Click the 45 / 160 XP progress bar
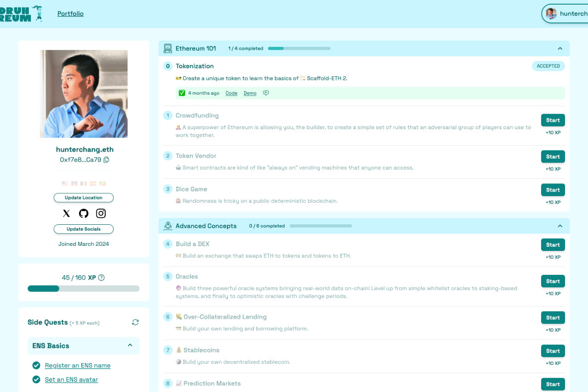Screen dimensions: 588x392 pyautogui.click(x=84, y=289)
